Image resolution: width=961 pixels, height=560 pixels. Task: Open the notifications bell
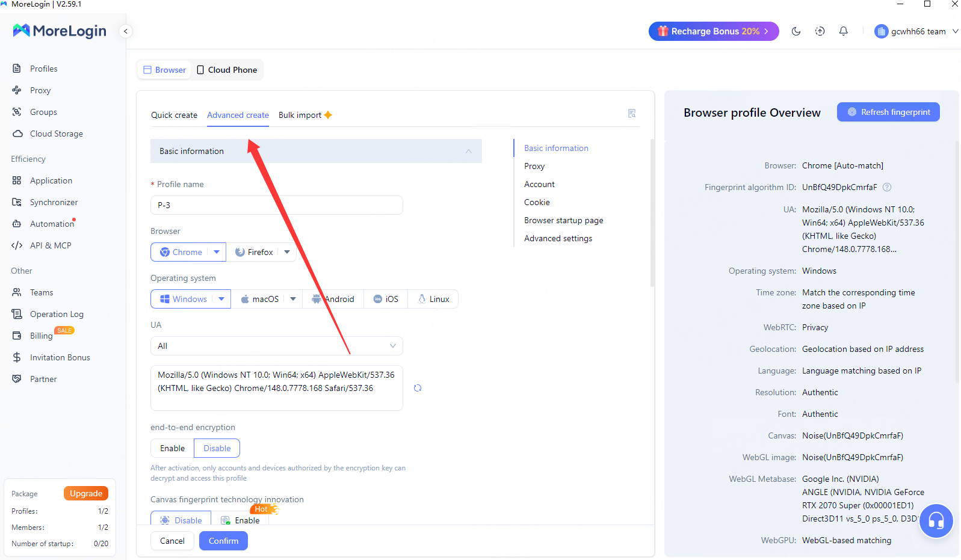pyautogui.click(x=844, y=31)
